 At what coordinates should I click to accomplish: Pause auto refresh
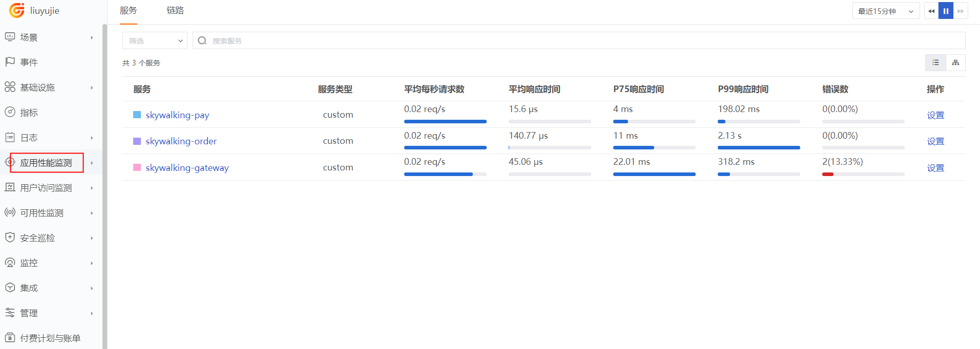click(946, 11)
